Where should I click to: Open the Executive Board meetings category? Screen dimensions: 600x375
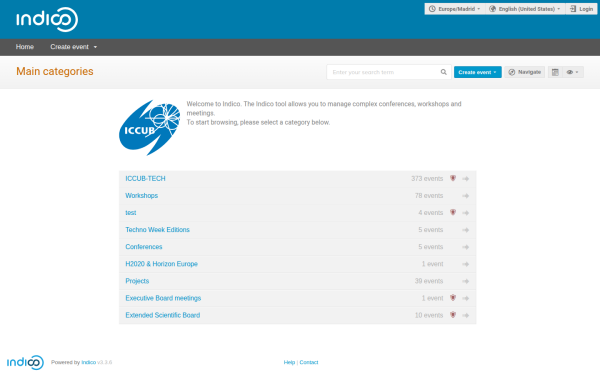[163, 298]
